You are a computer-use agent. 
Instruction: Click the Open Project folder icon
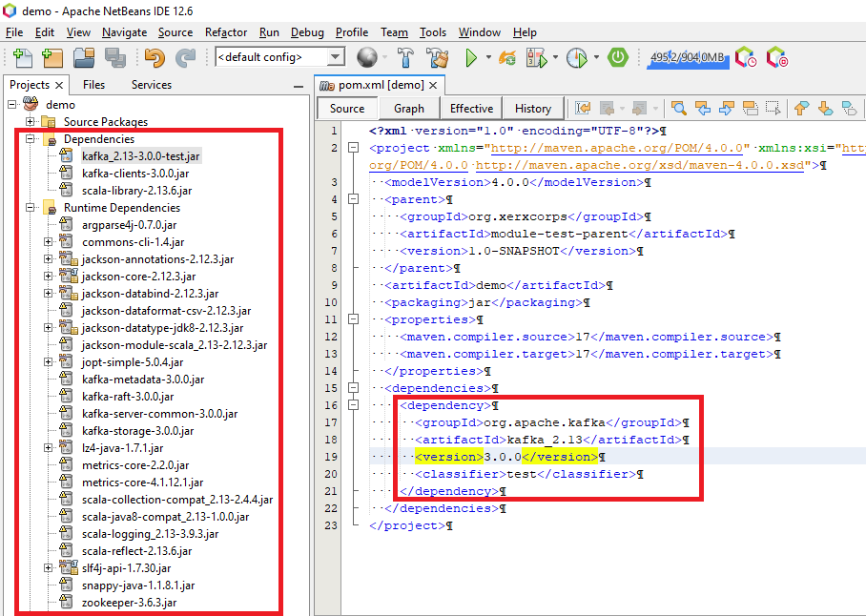[84, 57]
